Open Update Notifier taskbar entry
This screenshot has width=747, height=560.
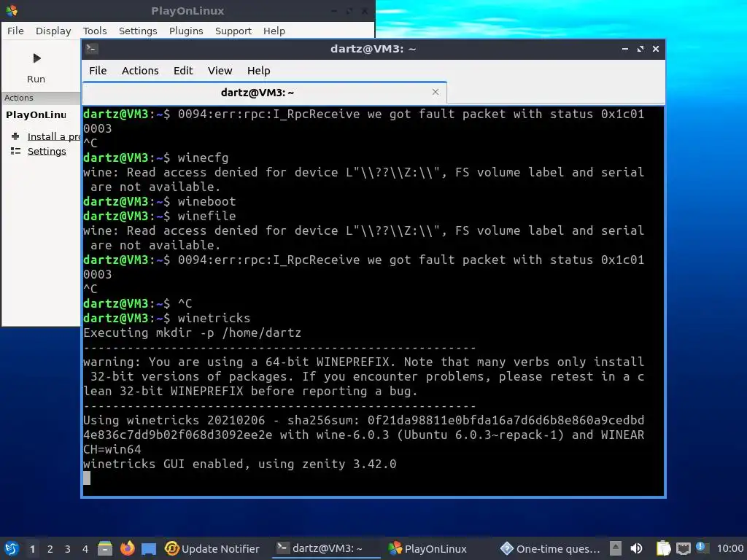point(212,548)
